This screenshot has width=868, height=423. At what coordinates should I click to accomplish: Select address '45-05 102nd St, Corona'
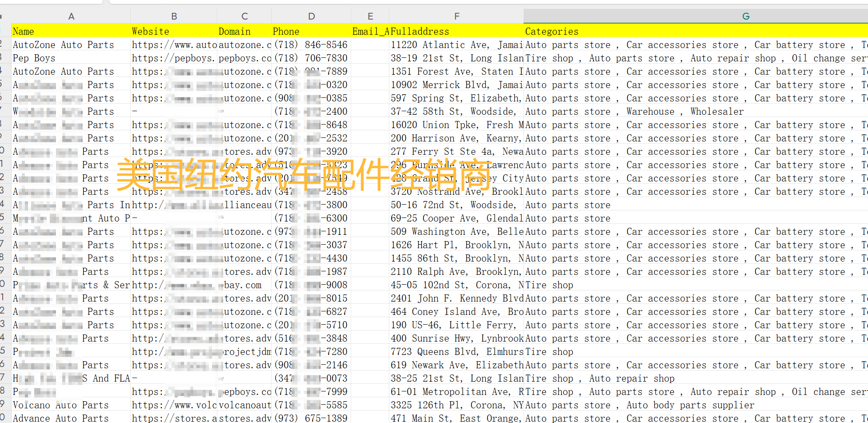click(456, 285)
